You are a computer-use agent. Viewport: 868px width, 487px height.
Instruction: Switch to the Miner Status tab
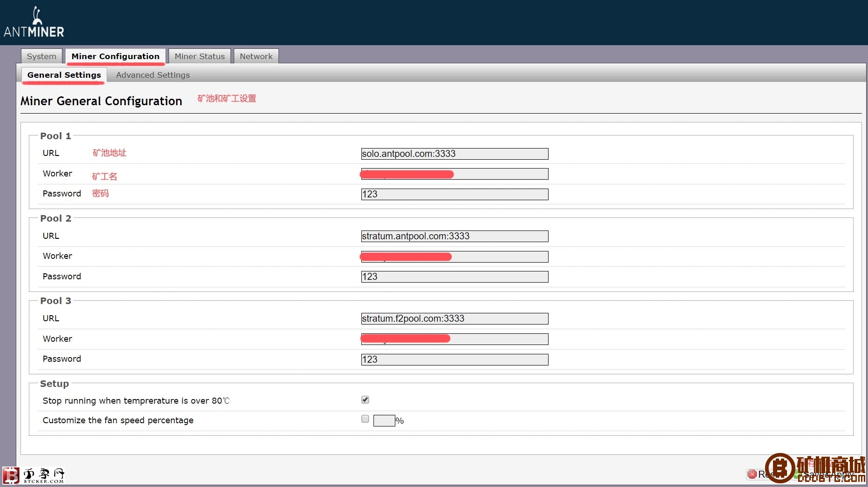[x=200, y=56]
